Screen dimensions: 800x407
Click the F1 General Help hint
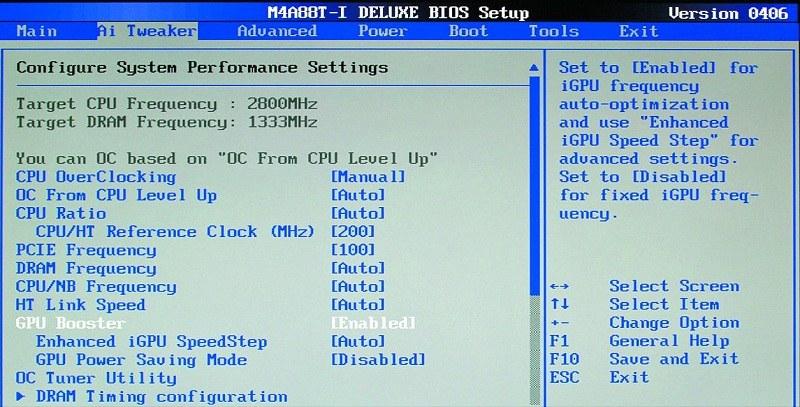click(x=639, y=341)
